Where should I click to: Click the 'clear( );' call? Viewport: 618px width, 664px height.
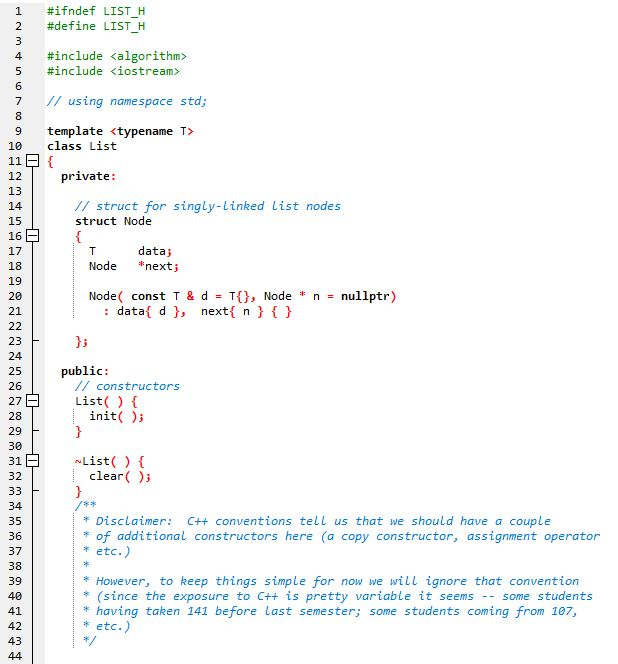click(x=120, y=476)
